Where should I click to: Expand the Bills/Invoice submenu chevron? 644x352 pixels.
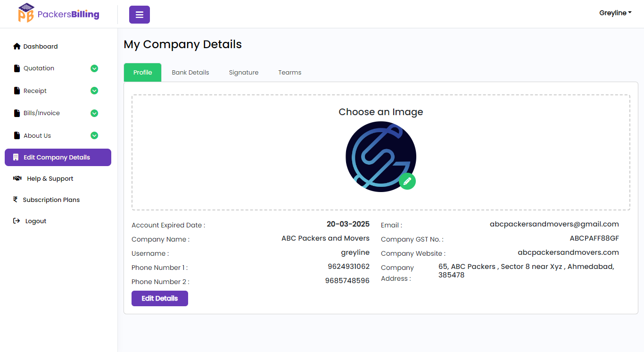click(x=94, y=113)
